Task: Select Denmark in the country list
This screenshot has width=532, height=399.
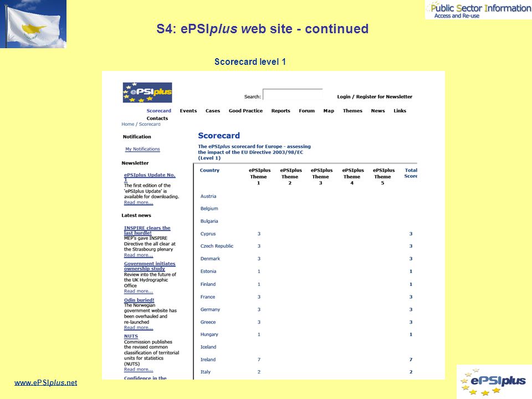Action: click(211, 259)
